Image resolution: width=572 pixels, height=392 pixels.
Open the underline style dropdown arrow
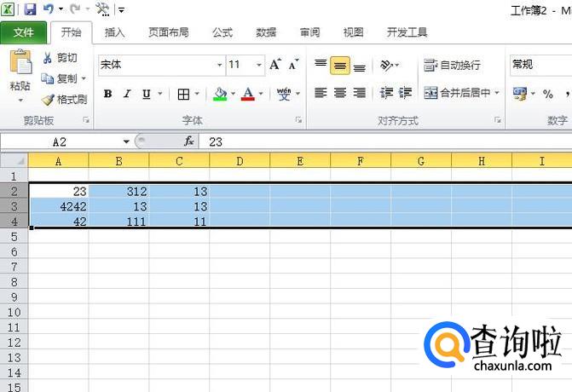159,94
